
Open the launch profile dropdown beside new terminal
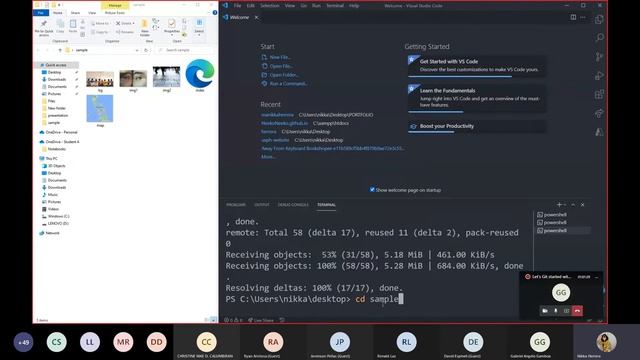pos(565,204)
